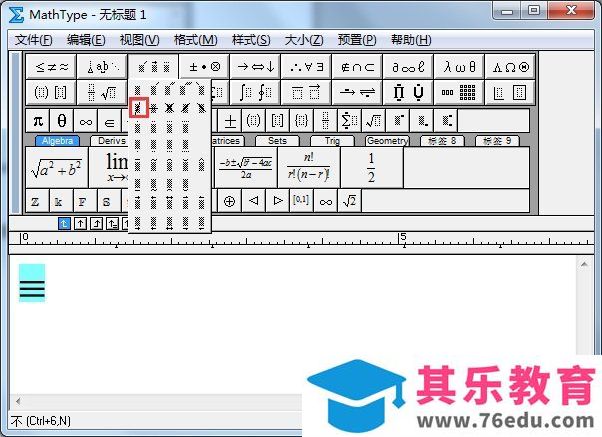Switch to the Geometry tab
602x437 pixels.
tap(387, 141)
